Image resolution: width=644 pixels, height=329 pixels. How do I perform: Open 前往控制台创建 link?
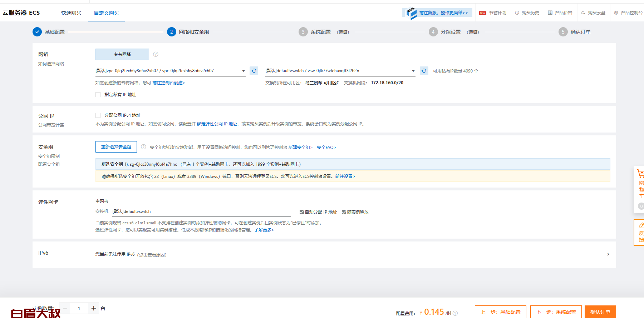pos(169,83)
